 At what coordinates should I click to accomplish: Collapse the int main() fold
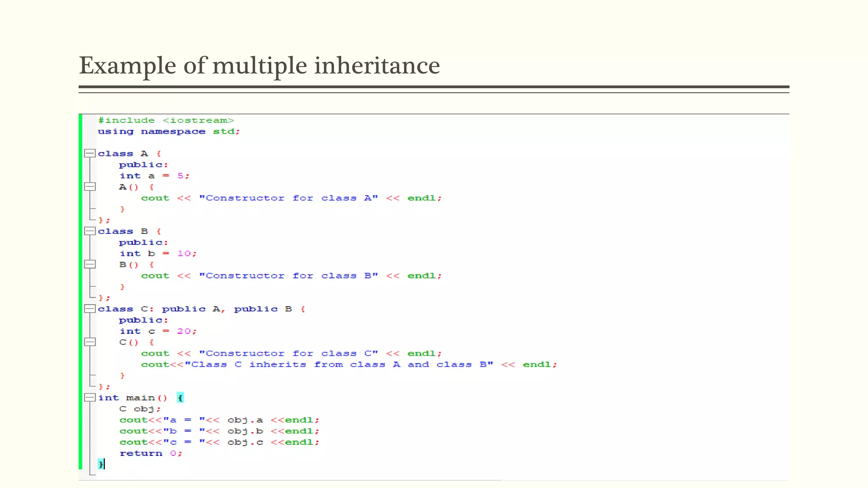coord(89,397)
